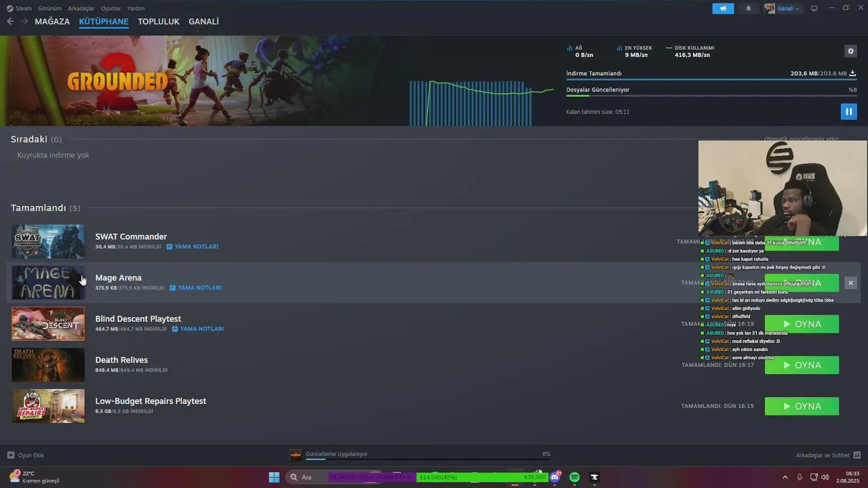Open the Yardım menu
The height and width of the screenshot is (488, 868).
click(x=136, y=8)
